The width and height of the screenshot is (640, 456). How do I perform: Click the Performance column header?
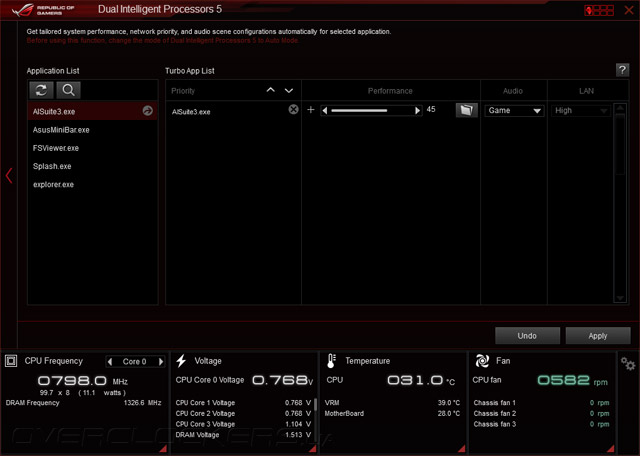click(390, 91)
